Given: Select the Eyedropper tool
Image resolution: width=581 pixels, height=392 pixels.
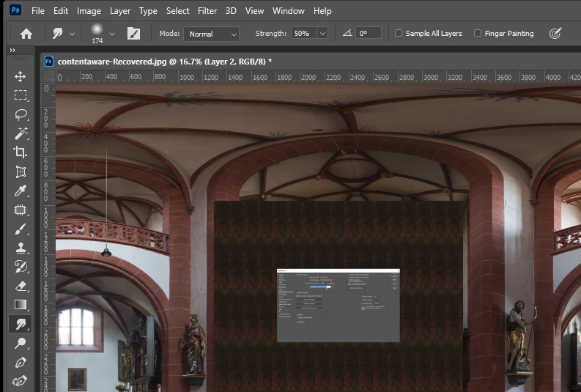Looking at the screenshot, I should [x=20, y=191].
